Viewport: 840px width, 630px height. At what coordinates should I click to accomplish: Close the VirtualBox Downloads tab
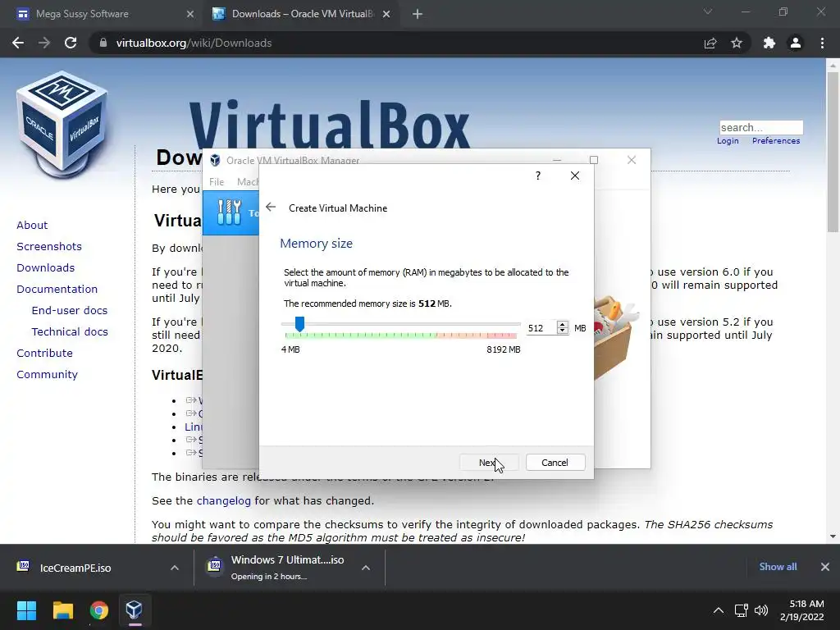click(x=386, y=15)
